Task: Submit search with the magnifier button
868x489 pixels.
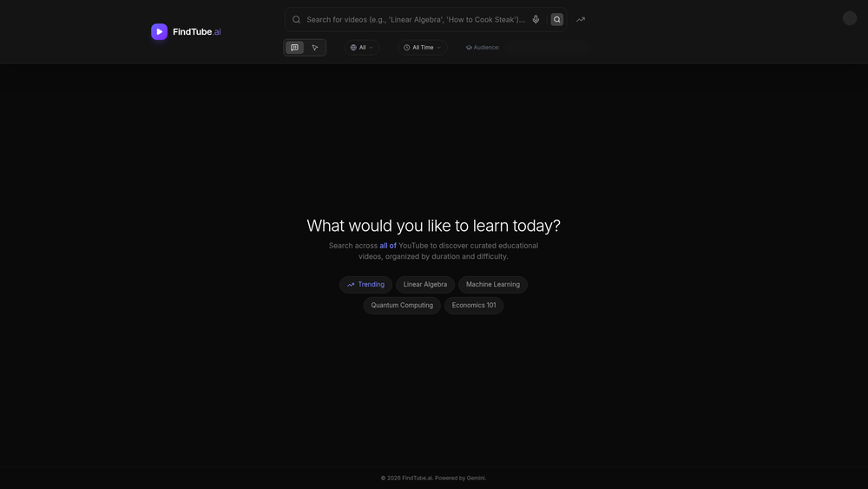Action: point(557,19)
